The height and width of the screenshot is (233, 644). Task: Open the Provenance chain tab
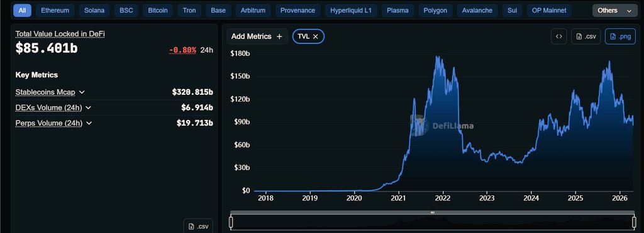pos(297,11)
